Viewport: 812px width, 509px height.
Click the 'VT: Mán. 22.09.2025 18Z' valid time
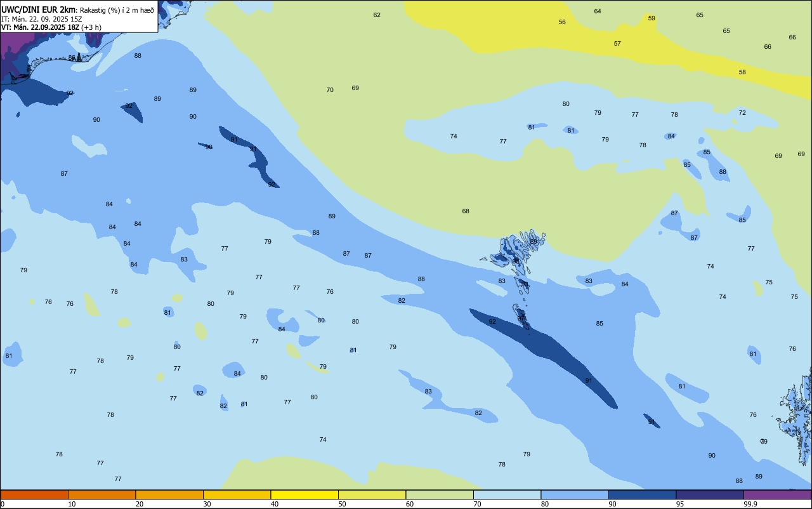click(x=40, y=27)
